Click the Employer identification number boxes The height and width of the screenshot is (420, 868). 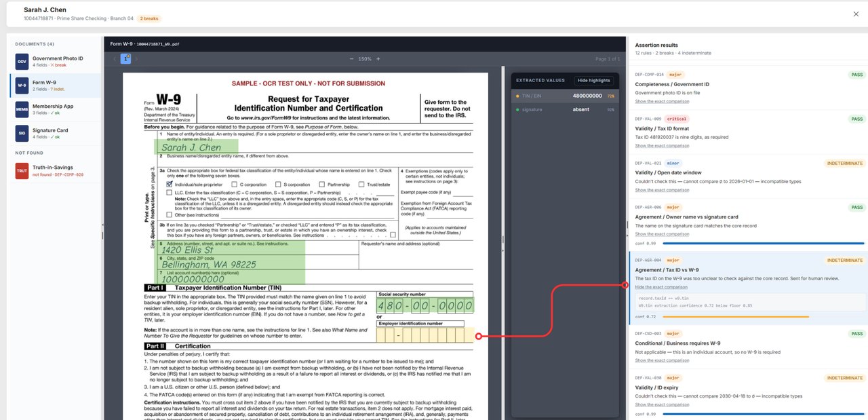pos(425,335)
